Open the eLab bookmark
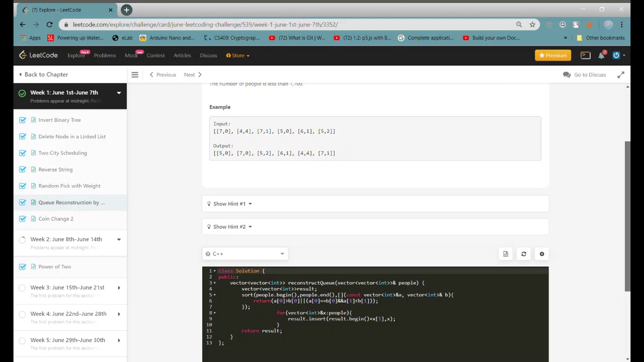644x362 pixels. coord(122,38)
